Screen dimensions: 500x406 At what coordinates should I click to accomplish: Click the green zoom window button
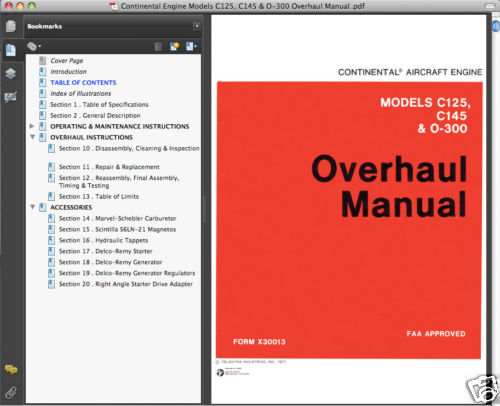[32, 6]
